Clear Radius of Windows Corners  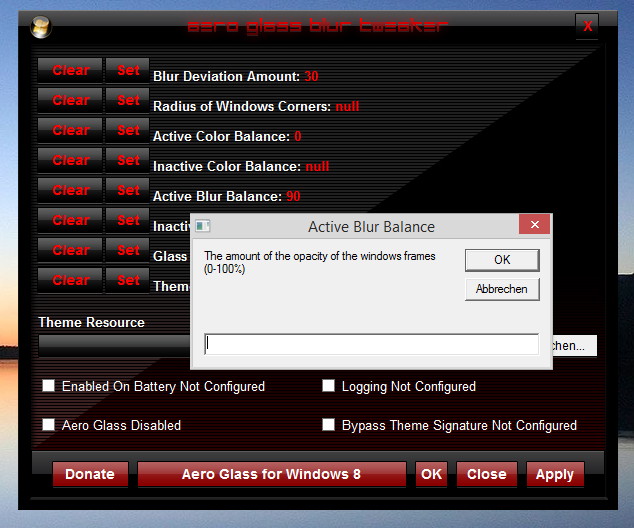point(70,100)
